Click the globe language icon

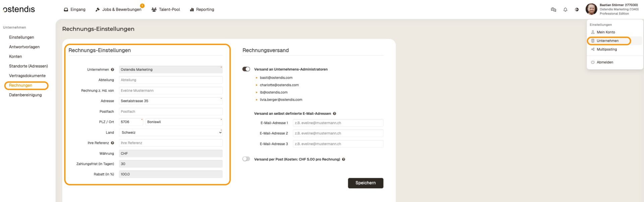pyautogui.click(x=577, y=10)
